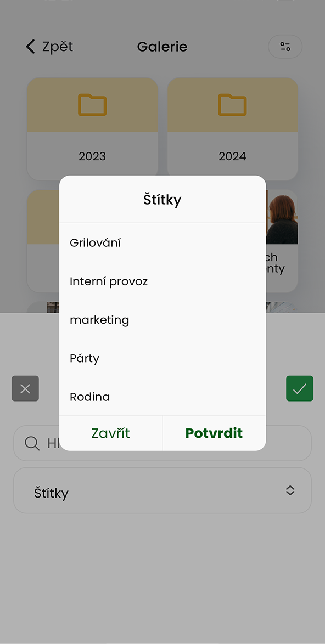Confirm with the Potvrdit button
Image resolution: width=325 pixels, height=644 pixels.
pos(214,433)
